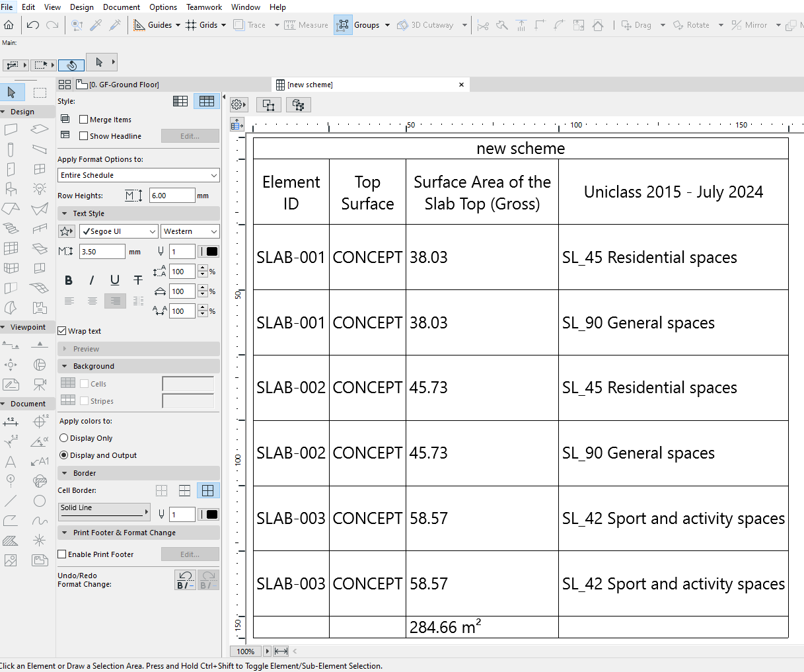
Task: Open the Document menu
Action: click(x=122, y=7)
